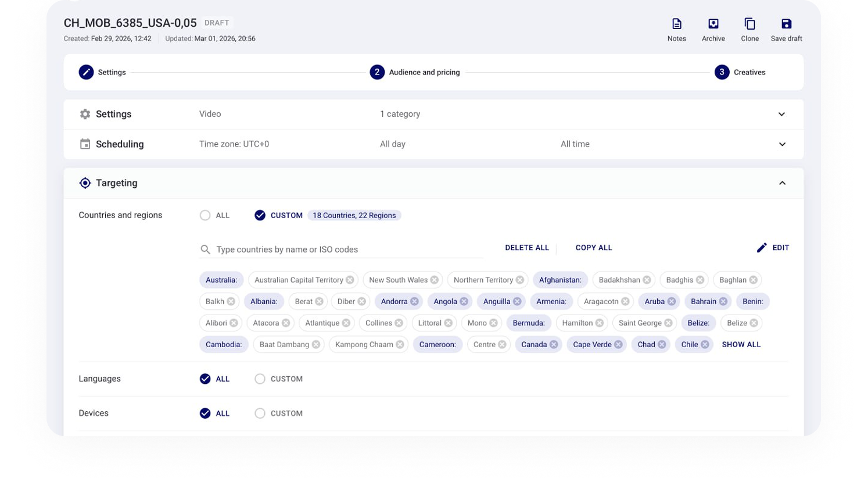Go to the Audience and pricing step

point(377,72)
